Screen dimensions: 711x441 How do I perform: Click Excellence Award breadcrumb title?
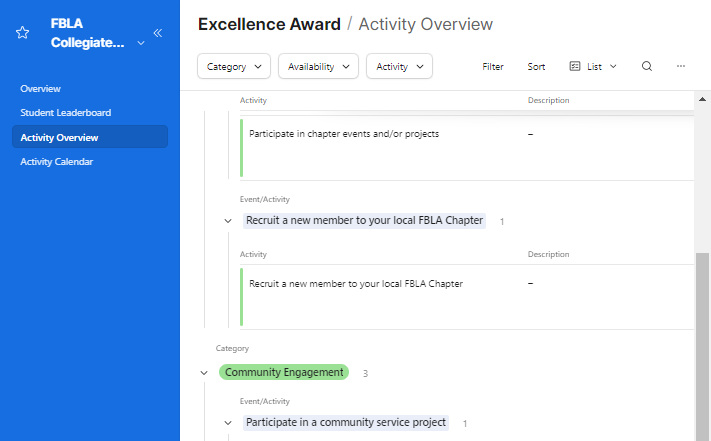point(269,24)
